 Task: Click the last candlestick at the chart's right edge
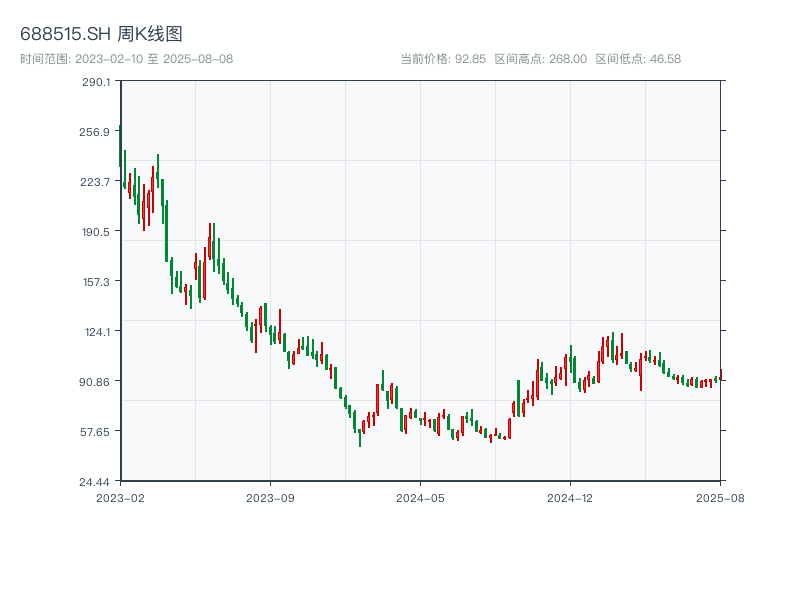[720, 376]
